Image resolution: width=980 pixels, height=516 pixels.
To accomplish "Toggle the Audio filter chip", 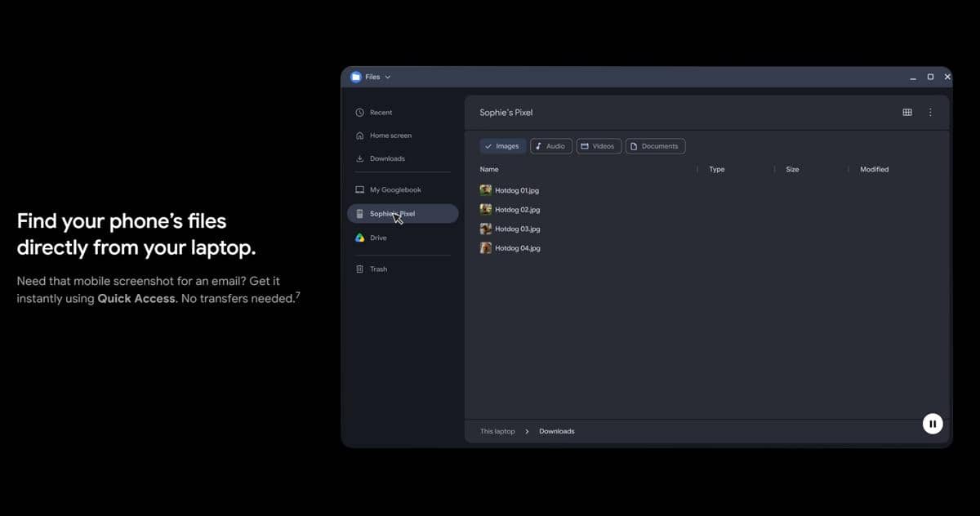I will (x=551, y=146).
